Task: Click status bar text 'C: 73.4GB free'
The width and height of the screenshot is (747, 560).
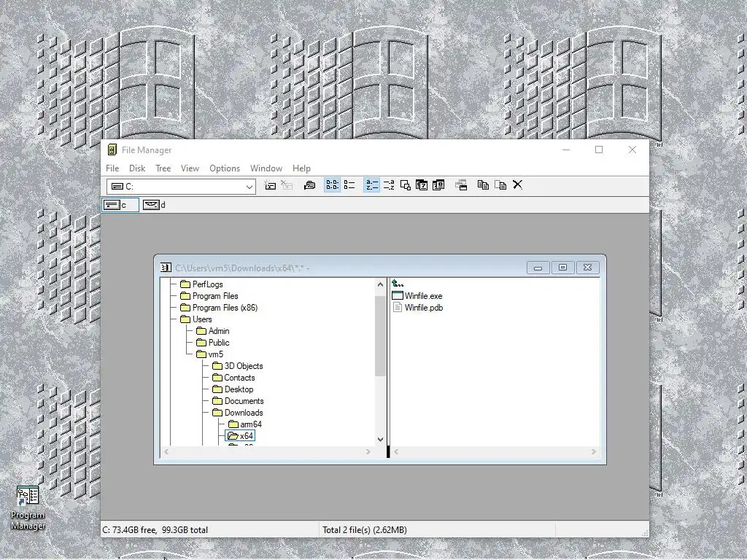Action: pyautogui.click(x=129, y=530)
